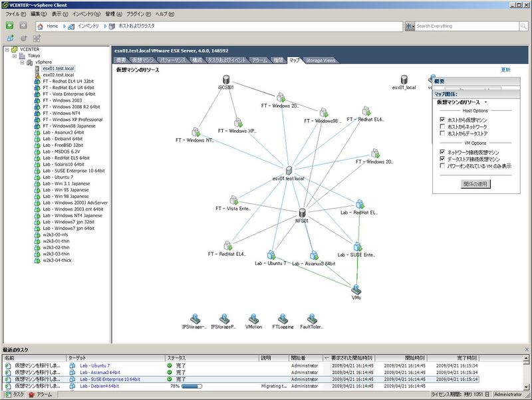Switch to the Storage Views tab
532x400 pixels.
point(321,60)
